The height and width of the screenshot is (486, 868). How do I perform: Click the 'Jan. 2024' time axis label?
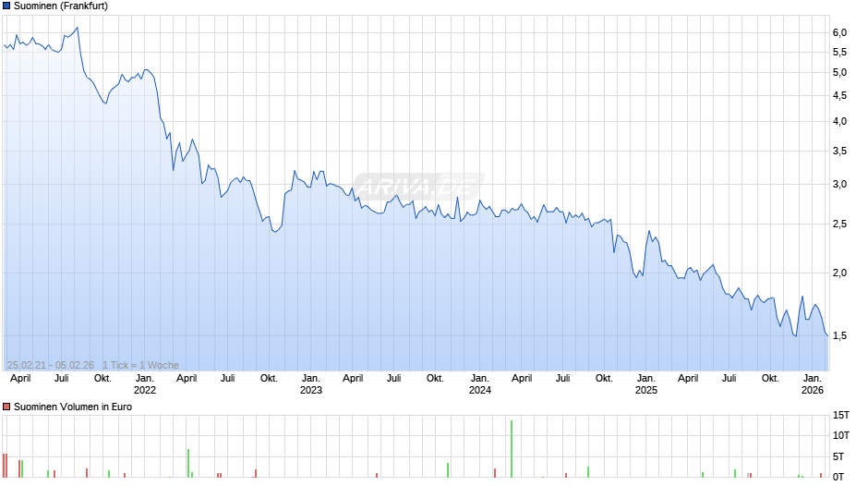point(480,384)
